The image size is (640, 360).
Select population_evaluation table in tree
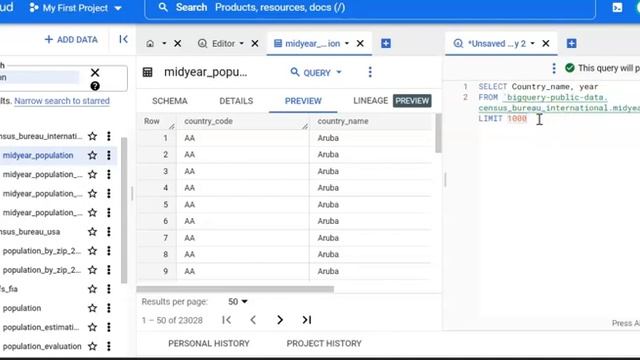pyautogui.click(x=42, y=346)
